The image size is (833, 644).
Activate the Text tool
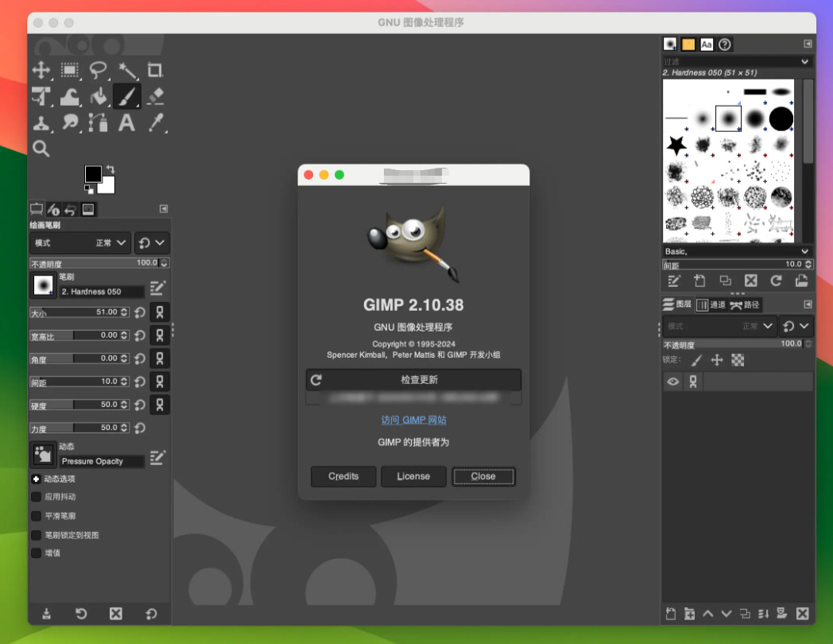pyautogui.click(x=126, y=122)
